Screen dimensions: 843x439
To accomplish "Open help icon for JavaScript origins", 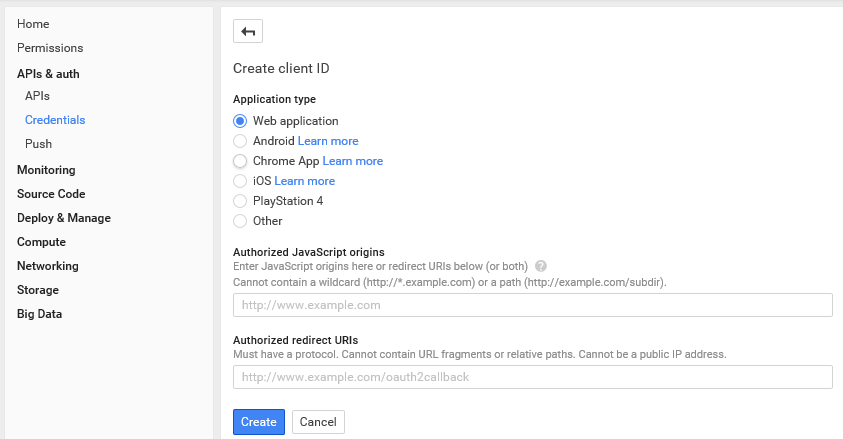I will click(x=541, y=266).
